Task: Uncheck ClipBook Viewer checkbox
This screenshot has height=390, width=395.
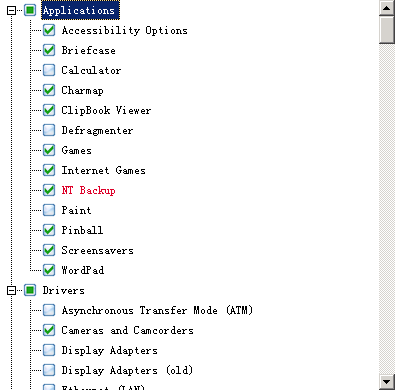Action: [49, 110]
